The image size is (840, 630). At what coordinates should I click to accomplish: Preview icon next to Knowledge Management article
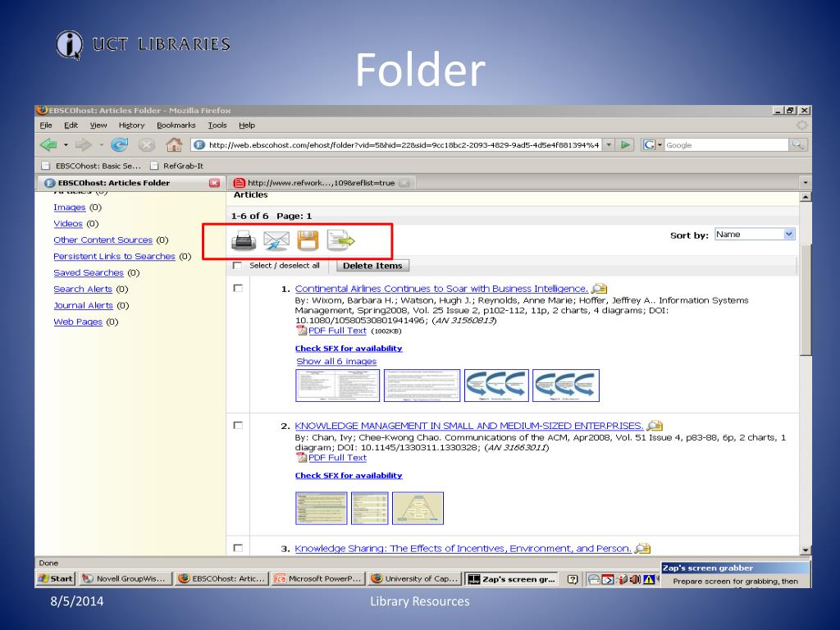[x=655, y=426]
